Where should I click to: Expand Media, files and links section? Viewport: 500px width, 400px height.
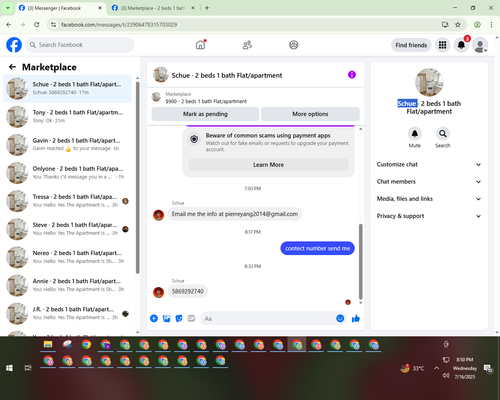click(429, 199)
